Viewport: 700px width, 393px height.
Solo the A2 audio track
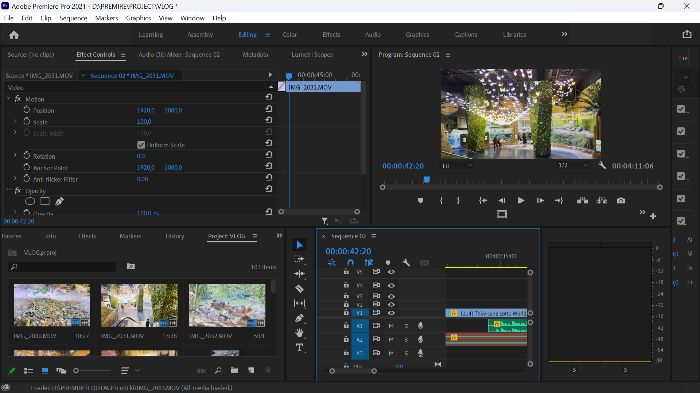click(x=406, y=340)
